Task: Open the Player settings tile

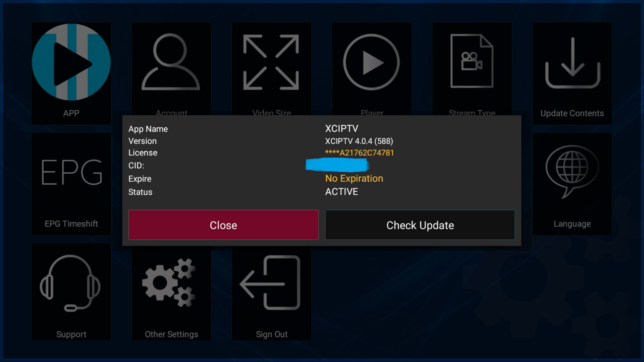Action: 372,69
